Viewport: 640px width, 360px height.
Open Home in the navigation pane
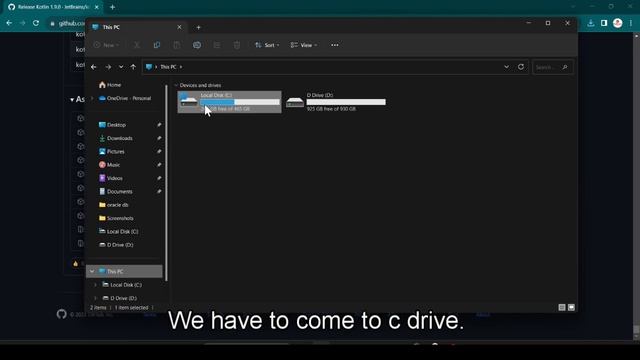click(x=110, y=85)
